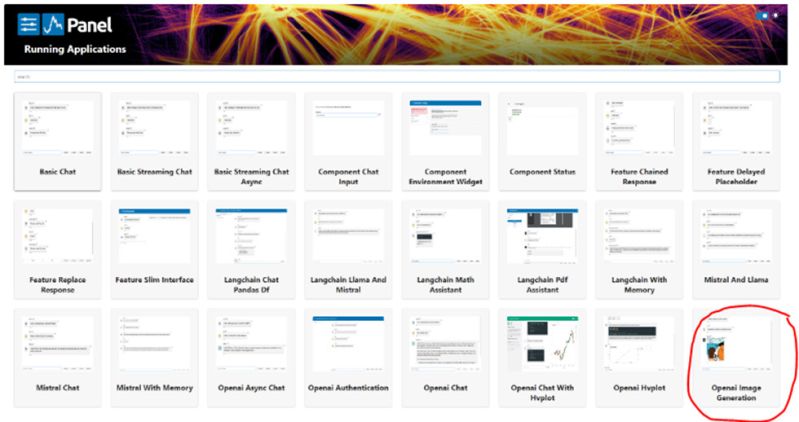Toggle the dark theme switch

click(763, 16)
